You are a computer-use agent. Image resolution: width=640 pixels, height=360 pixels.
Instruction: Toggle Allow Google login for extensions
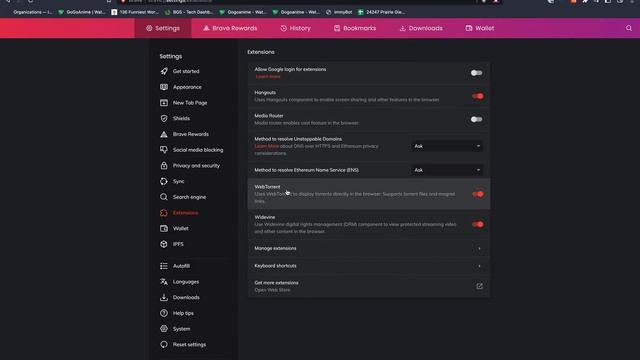coord(476,73)
